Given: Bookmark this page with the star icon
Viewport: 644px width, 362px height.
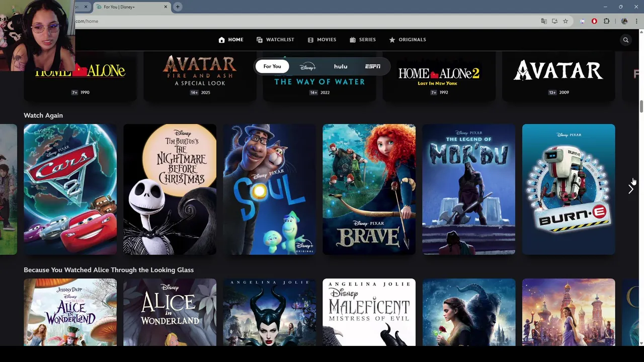Looking at the screenshot, I should (566, 21).
